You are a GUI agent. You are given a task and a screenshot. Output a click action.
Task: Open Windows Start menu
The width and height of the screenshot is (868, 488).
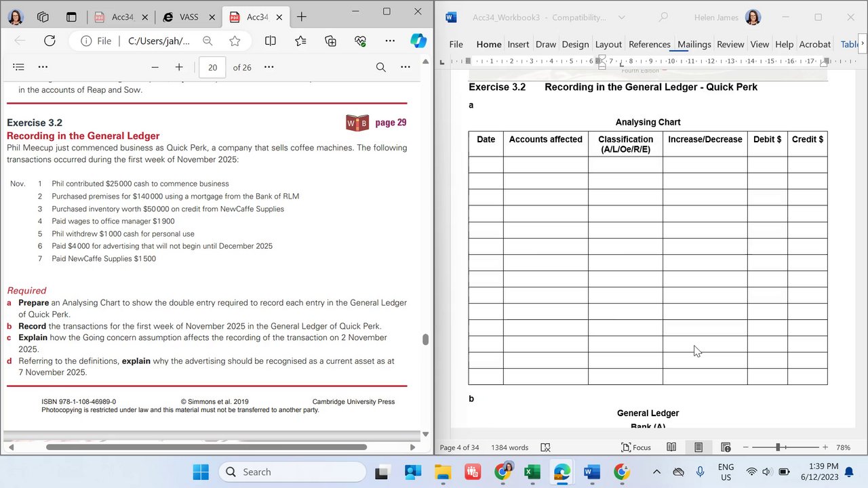(201, 472)
